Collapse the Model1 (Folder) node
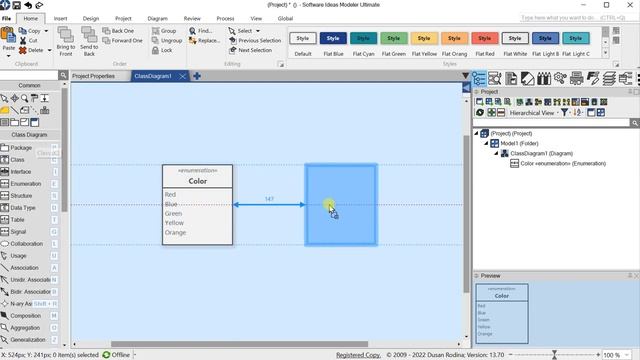640x360 pixels. (486, 144)
